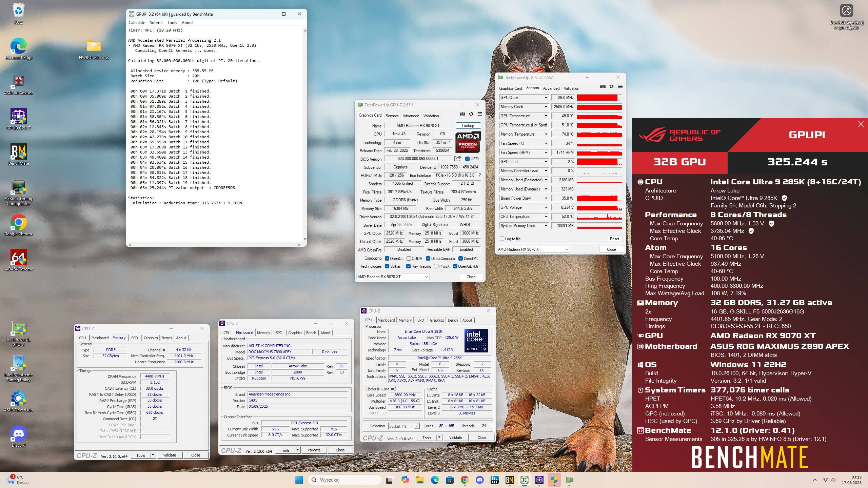
Task: Open the Submit menu in GPUPI
Action: pos(156,23)
